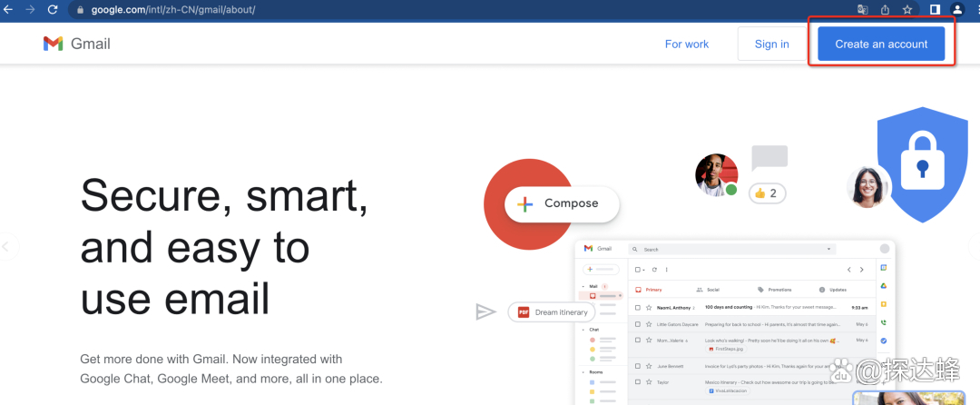The height and width of the screenshot is (405, 980).
Task: Open Tasks icon in preview side panel
Action: pos(884,341)
